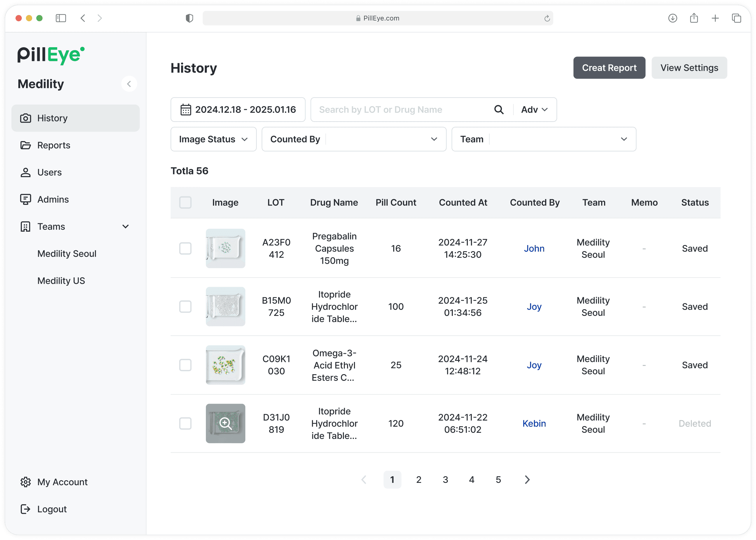Go to next page arrow in pagination
Screen dimensions: 756x540
[x=527, y=479]
